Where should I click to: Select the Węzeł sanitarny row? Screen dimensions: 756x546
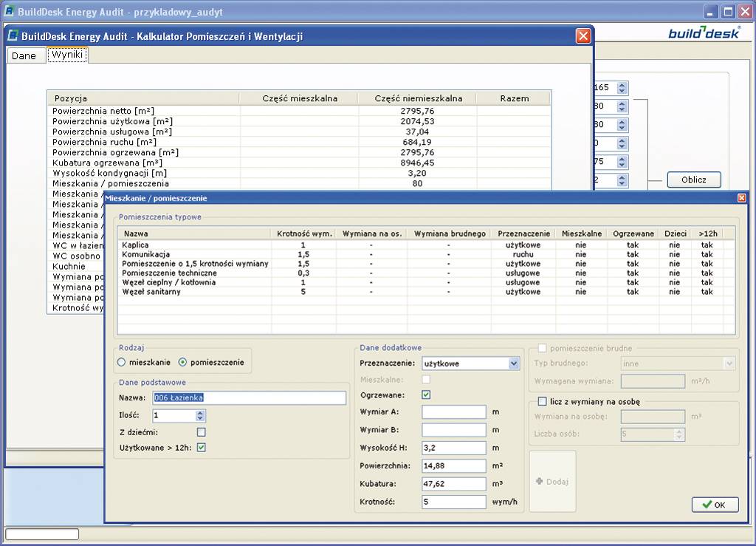426,292
